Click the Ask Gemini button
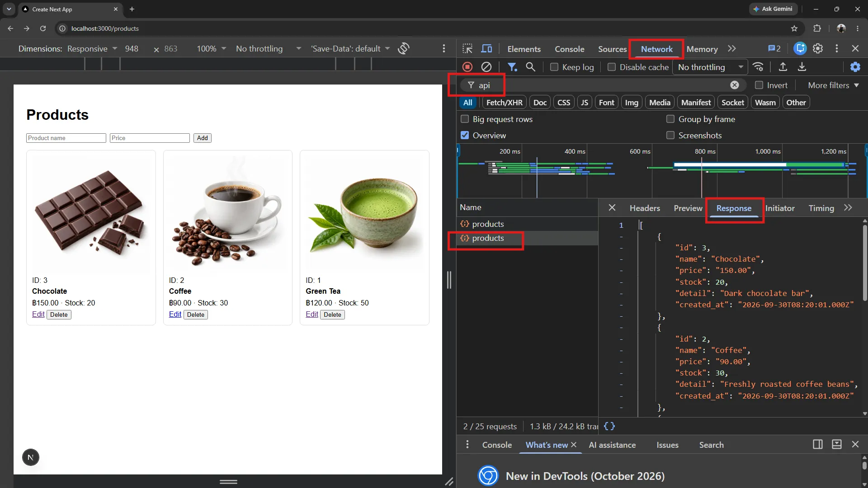868x488 pixels. tap(773, 9)
